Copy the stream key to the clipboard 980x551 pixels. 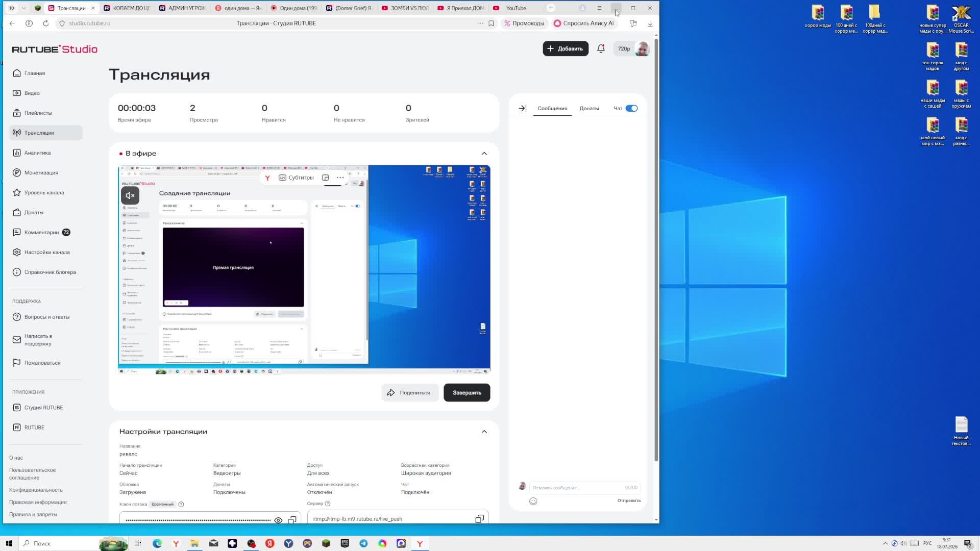click(292, 520)
